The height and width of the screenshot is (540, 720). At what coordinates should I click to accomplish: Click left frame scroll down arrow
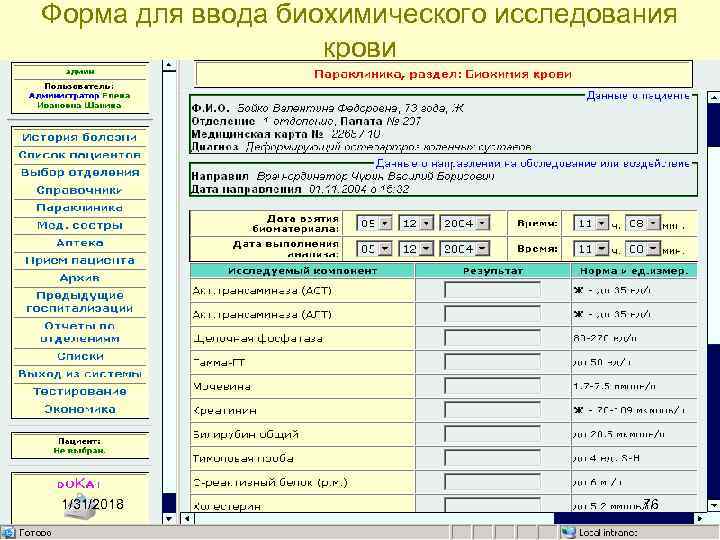(x=169, y=518)
